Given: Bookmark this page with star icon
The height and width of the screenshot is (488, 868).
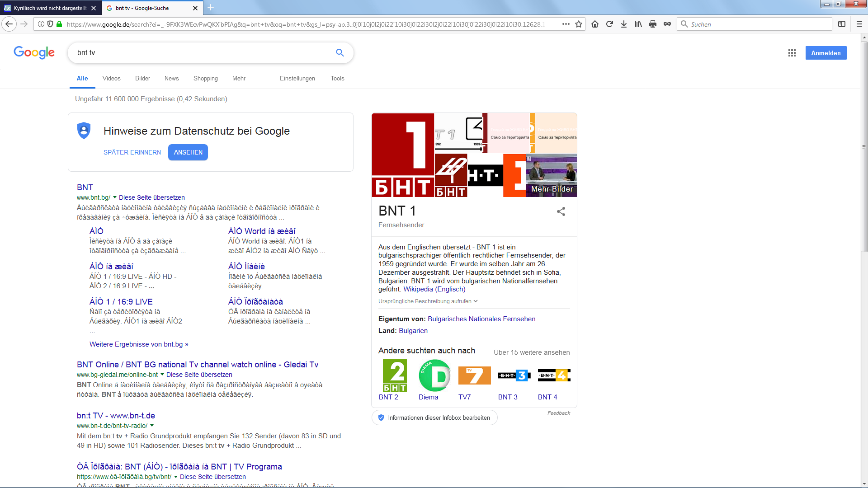Looking at the screenshot, I should click(x=579, y=24).
